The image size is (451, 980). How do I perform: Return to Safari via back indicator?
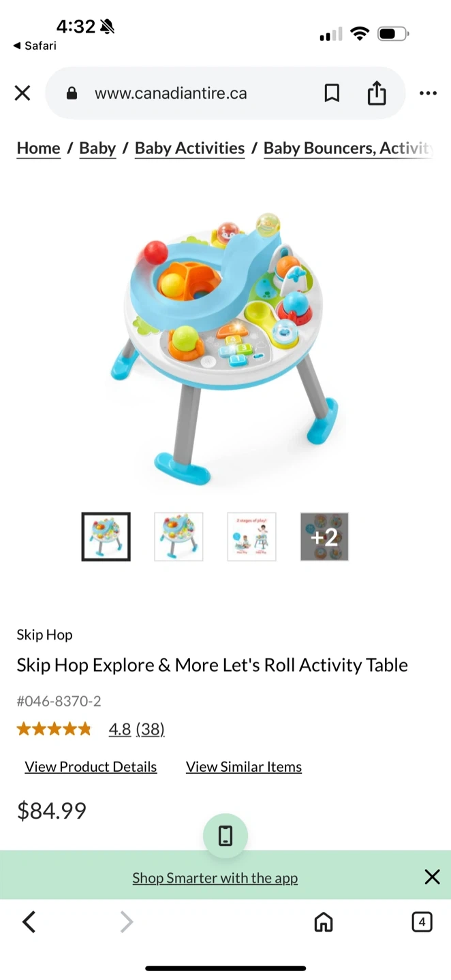click(x=35, y=46)
